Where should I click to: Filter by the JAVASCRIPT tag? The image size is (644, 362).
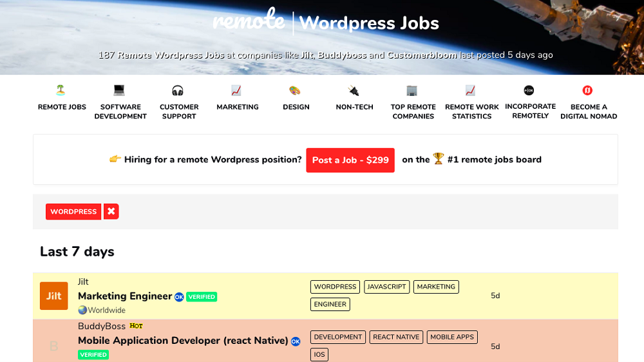[386, 287]
